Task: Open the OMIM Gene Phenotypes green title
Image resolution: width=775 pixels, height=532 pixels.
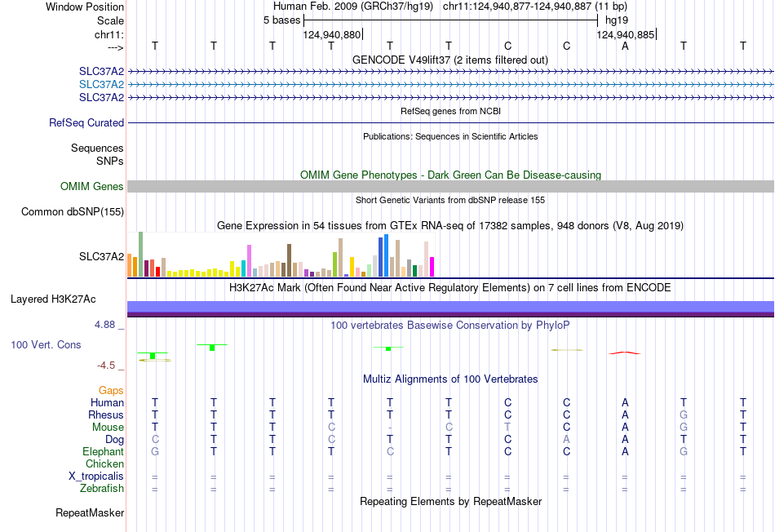Action: tap(450, 175)
